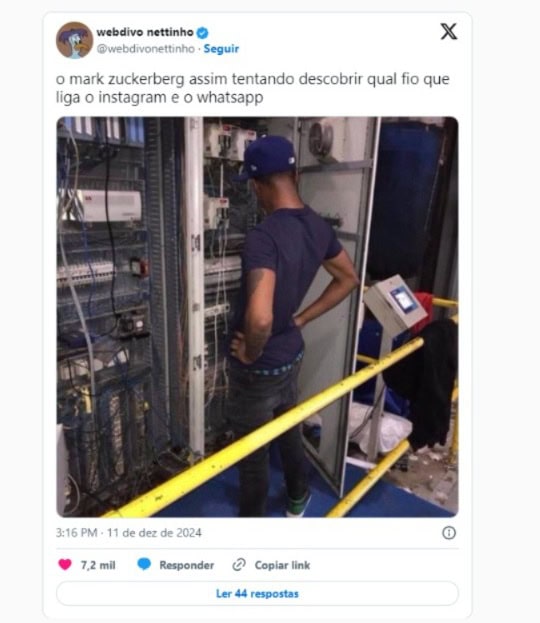Screen dimensions: 540x623
Task: Click the date 11 de dez de 2024
Action: pyautogui.click(x=154, y=533)
